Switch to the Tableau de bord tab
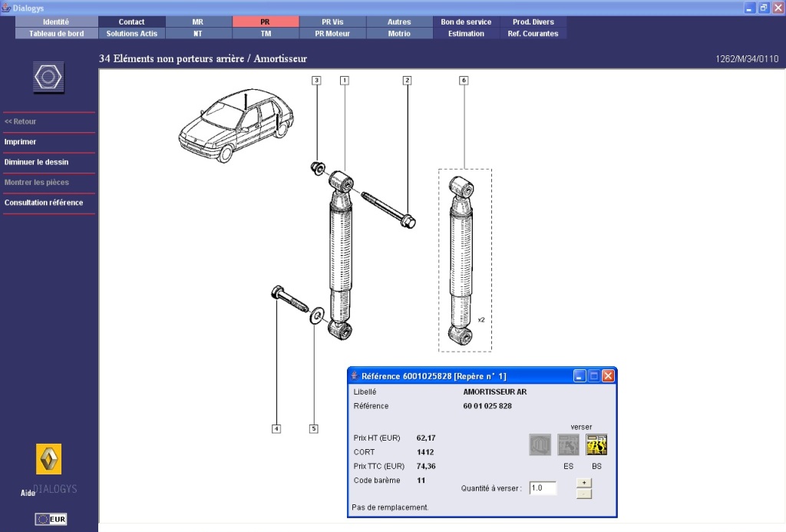The height and width of the screenshot is (532, 786). (56, 34)
